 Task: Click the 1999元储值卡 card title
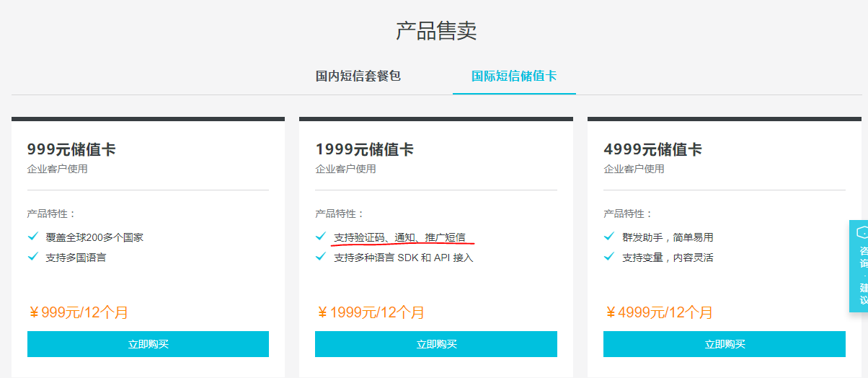[x=364, y=149]
